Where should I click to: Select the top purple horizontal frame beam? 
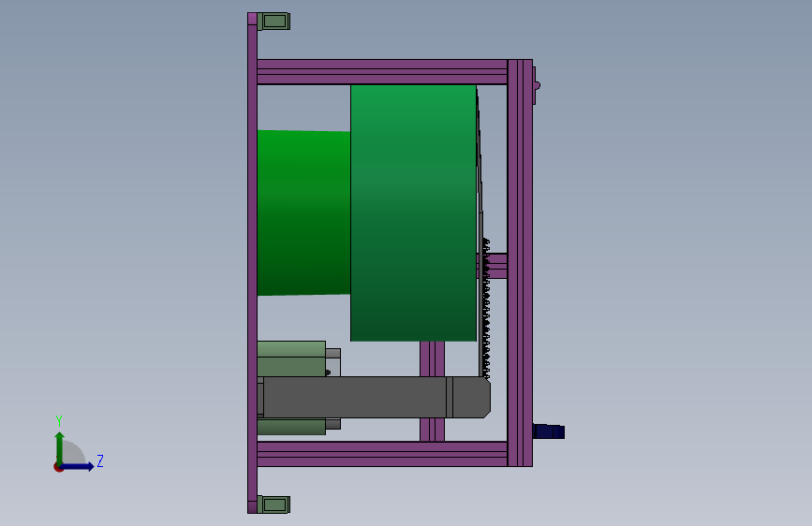click(382, 72)
